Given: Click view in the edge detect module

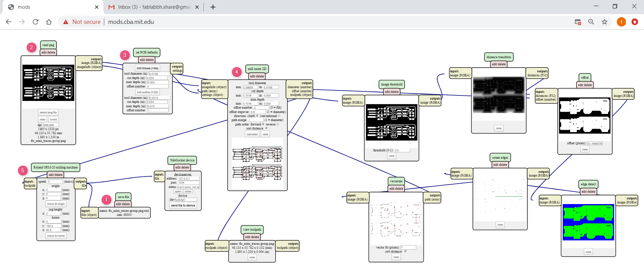Looking at the screenshot, I should pos(588,252).
